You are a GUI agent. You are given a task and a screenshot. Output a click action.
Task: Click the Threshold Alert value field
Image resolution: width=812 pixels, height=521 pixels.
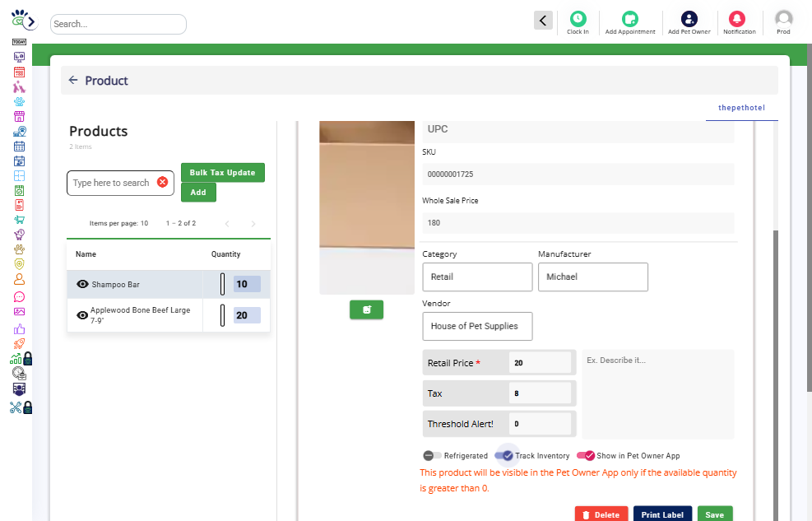pos(541,424)
